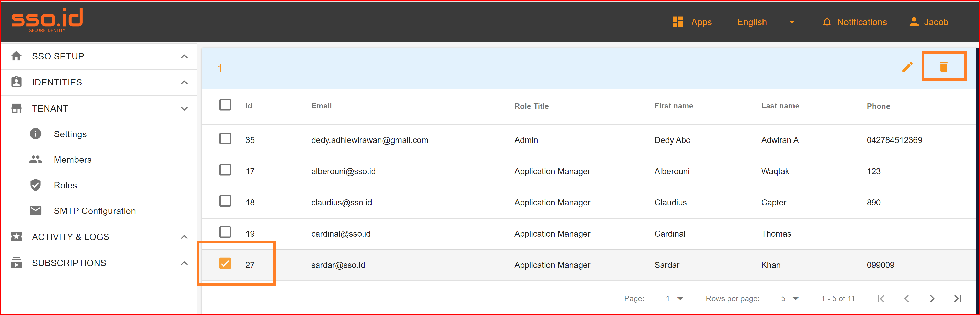Screen dimensions: 980x315
Task: Click the Admin role title cell
Action: coord(526,140)
